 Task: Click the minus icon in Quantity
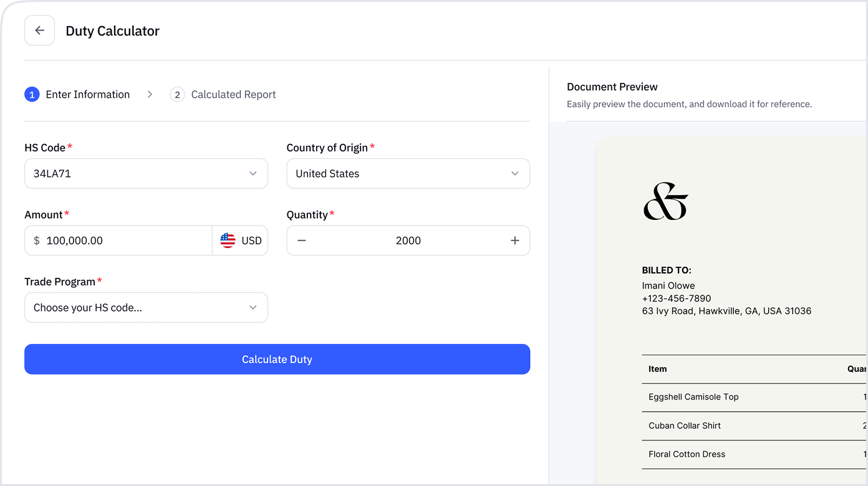(x=302, y=241)
